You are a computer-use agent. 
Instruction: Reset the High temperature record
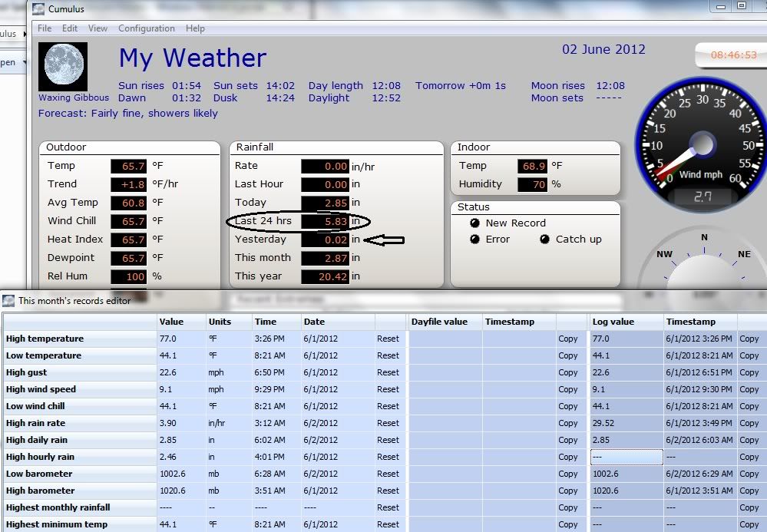pos(388,339)
